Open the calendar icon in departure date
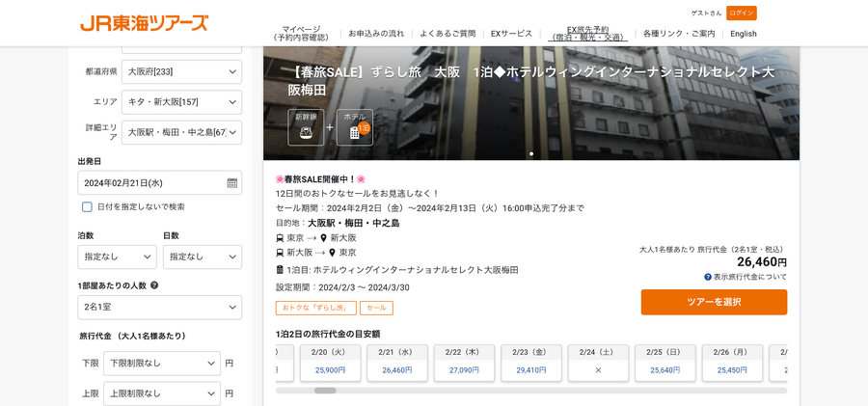This screenshot has width=868, height=406. click(x=231, y=183)
